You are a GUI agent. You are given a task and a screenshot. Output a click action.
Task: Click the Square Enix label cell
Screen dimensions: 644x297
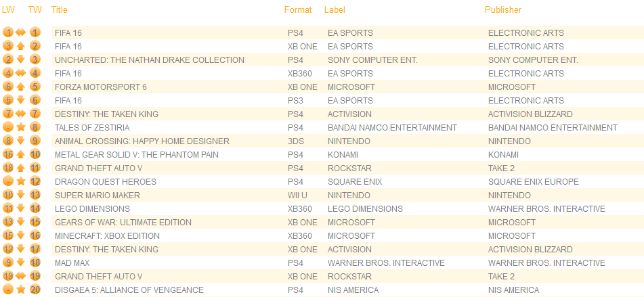click(355, 182)
